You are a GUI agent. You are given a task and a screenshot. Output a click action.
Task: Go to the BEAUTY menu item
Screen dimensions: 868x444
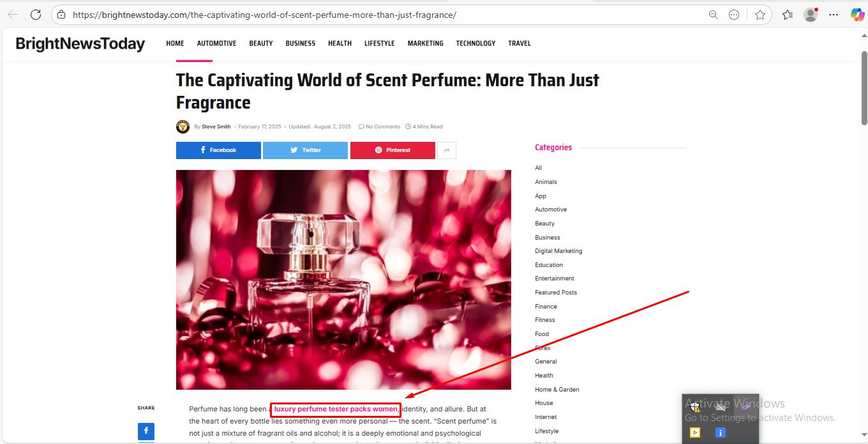(x=260, y=43)
